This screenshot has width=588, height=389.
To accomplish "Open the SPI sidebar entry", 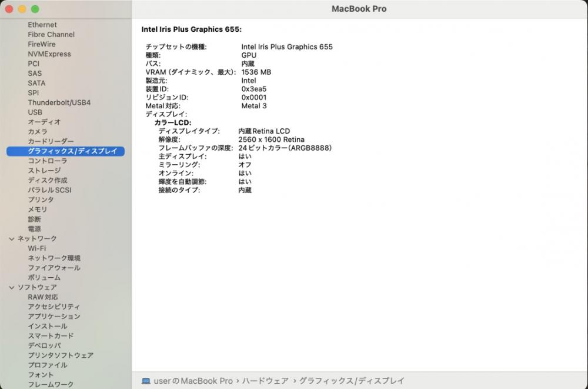I will [33, 93].
